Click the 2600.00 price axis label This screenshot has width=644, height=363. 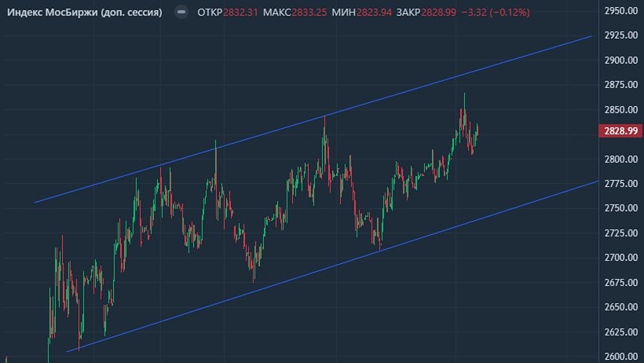click(621, 357)
